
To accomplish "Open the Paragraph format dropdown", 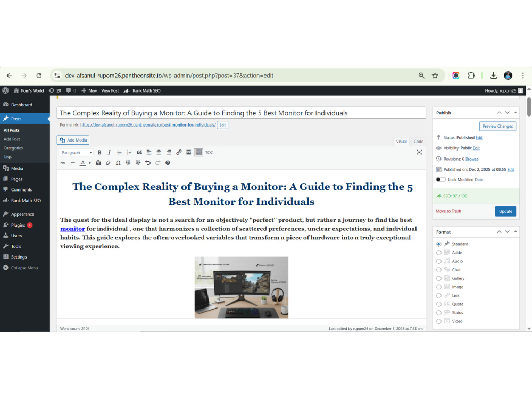I will tap(76, 152).
